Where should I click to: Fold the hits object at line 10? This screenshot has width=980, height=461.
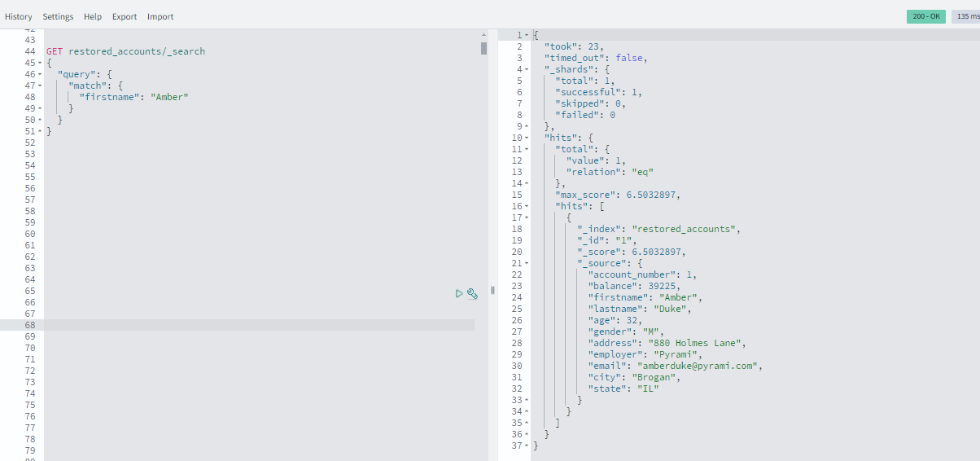tap(526, 138)
